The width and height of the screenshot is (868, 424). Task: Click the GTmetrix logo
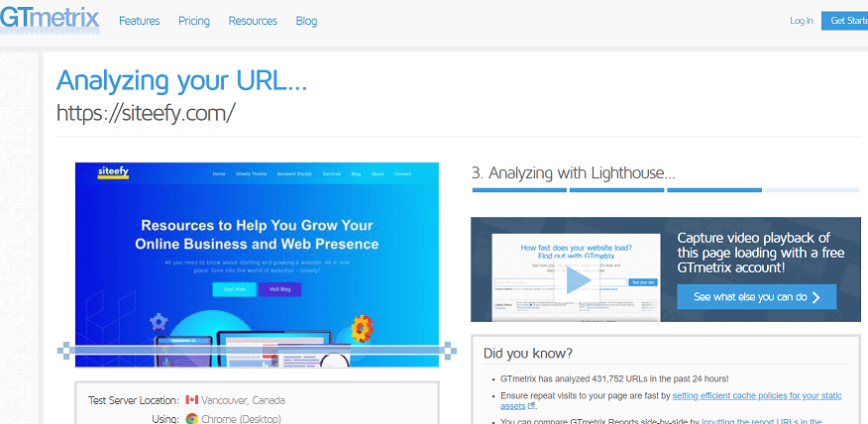coord(50,21)
